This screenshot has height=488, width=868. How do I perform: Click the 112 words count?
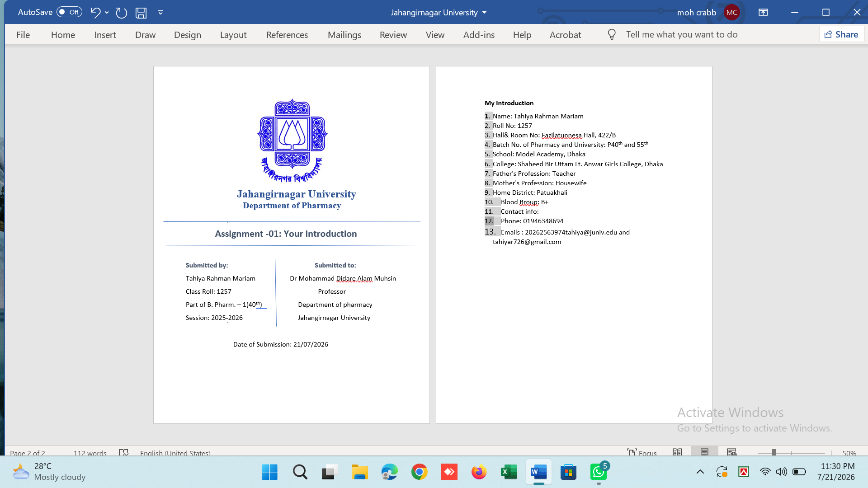[x=90, y=453]
